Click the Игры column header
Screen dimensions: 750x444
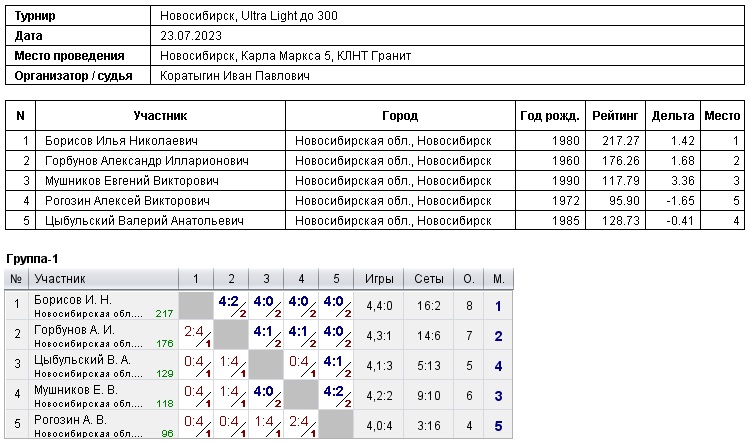380,278
